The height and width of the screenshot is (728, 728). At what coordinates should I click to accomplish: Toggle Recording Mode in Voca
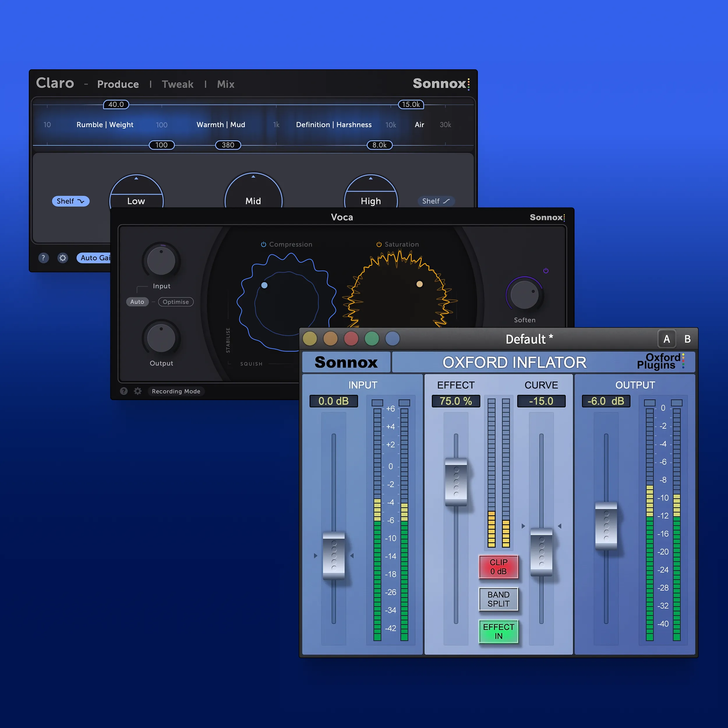coord(176,391)
